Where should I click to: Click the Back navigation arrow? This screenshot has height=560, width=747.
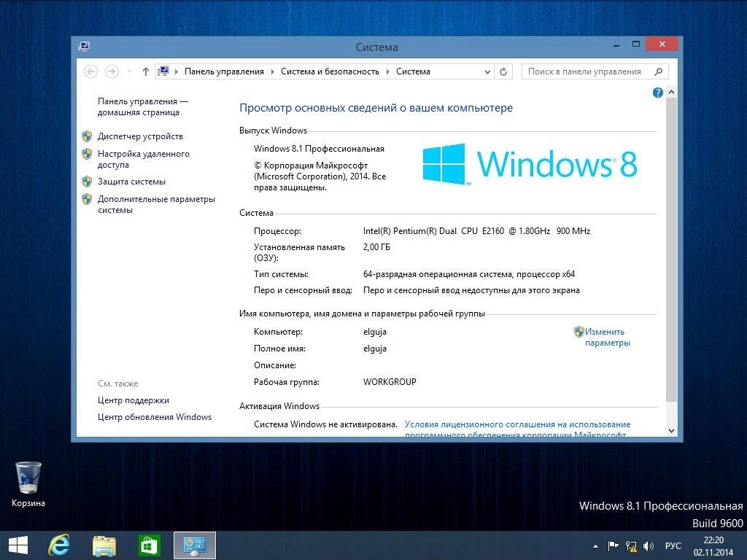point(90,71)
